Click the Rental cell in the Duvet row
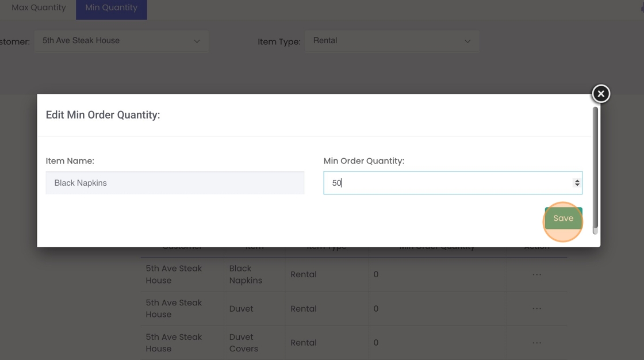The image size is (644, 360). [x=304, y=309]
